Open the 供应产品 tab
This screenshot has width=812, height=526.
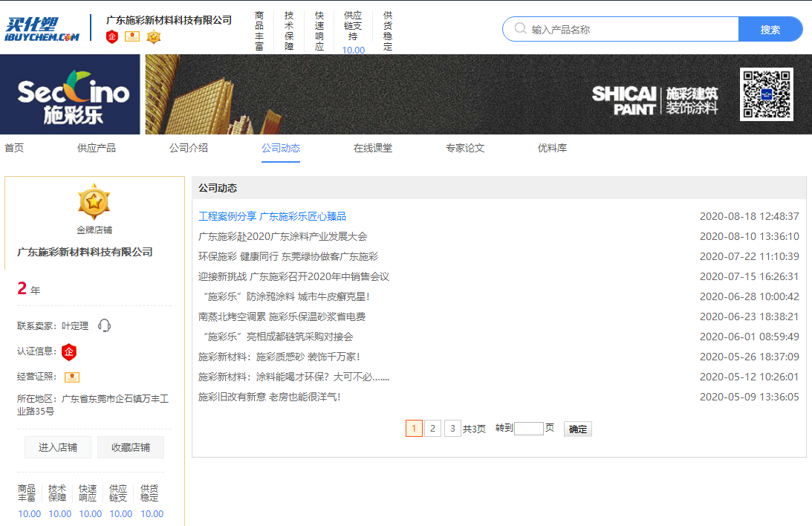(x=97, y=148)
